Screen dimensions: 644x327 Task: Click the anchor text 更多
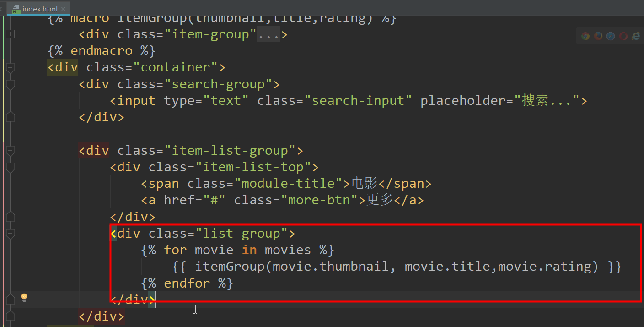click(x=380, y=200)
